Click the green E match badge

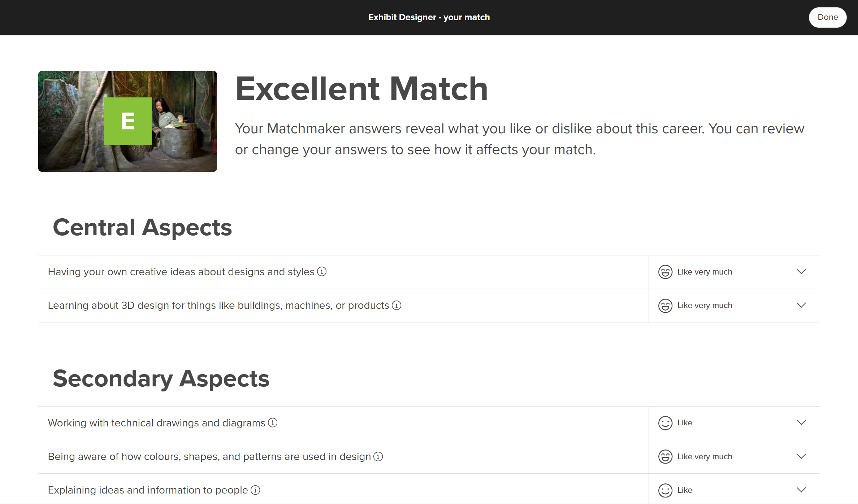click(x=128, y=121)
